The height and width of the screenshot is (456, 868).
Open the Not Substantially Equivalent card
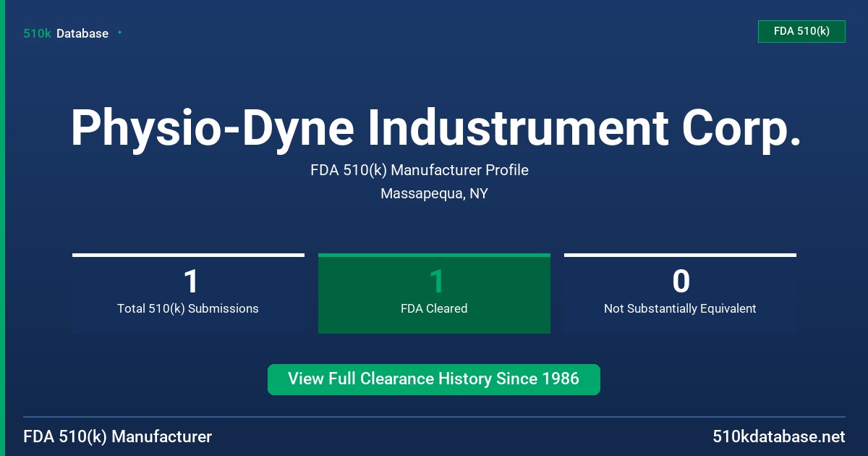pos(680,293)
